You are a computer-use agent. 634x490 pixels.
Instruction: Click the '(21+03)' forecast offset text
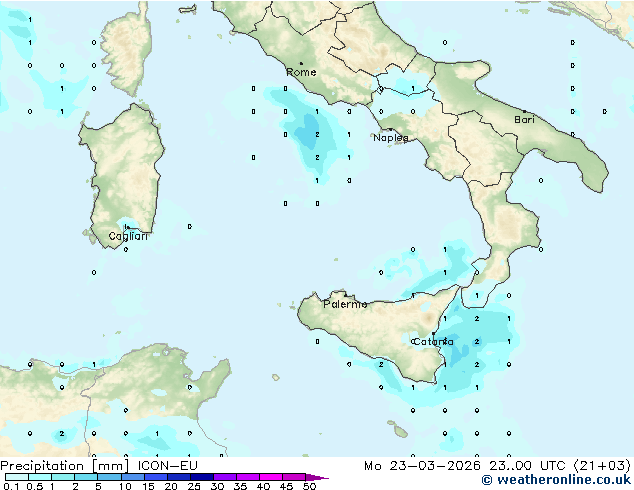tap(602, 466)
